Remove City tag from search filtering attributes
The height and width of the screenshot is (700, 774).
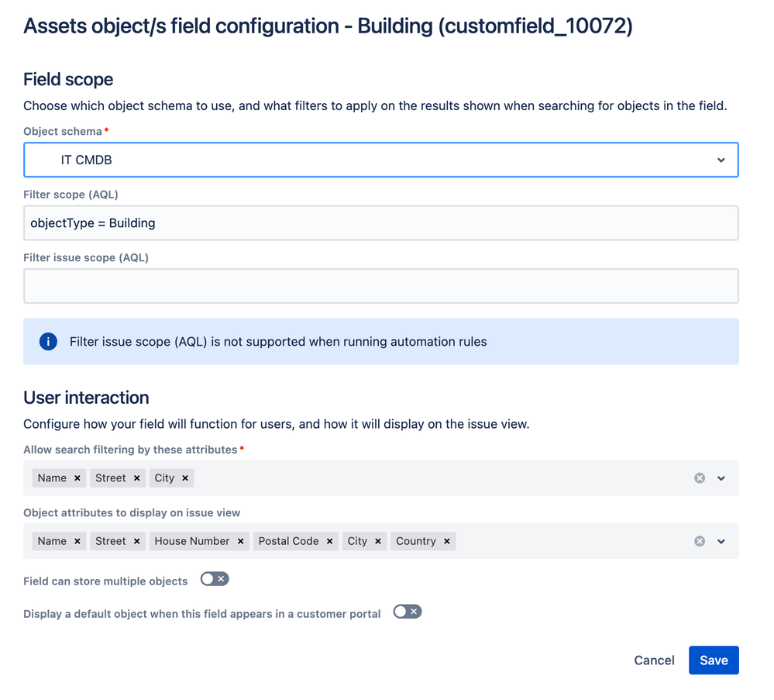coord(185,478)
